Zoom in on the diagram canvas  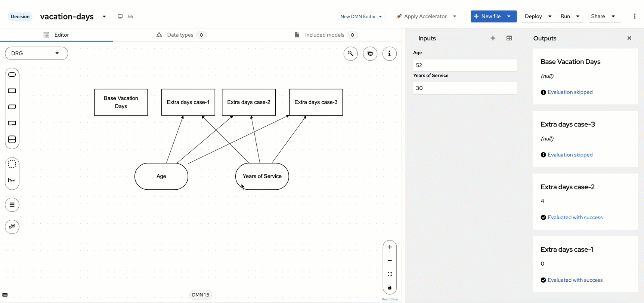tap(390, 247)
